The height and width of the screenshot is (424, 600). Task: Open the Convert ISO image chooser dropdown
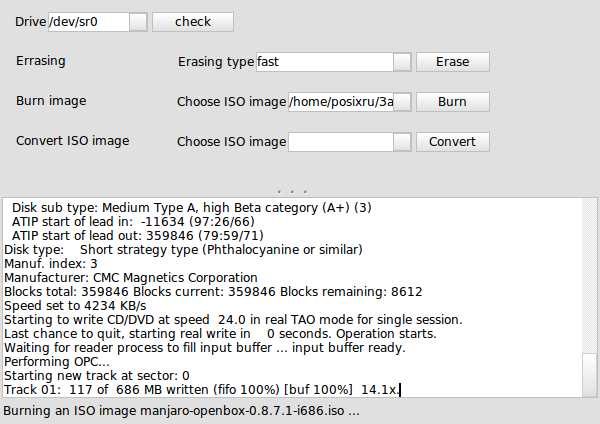(x=402, y=142)
